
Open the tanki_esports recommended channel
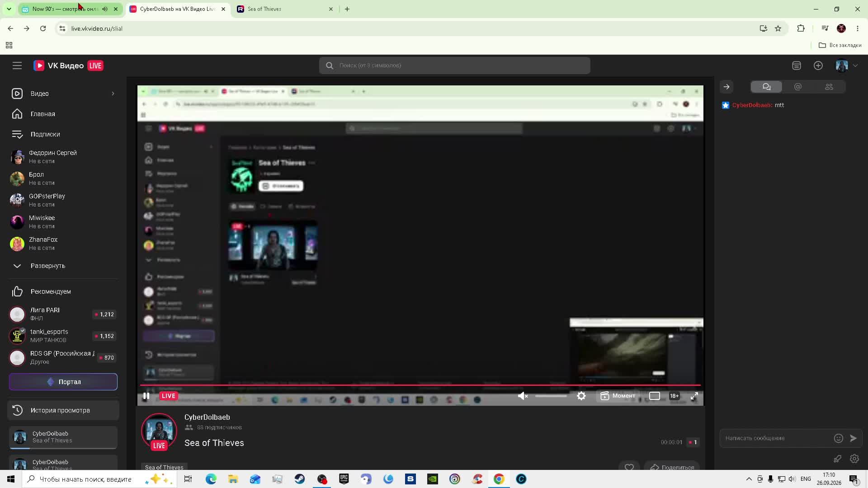(x=63, y=336)
